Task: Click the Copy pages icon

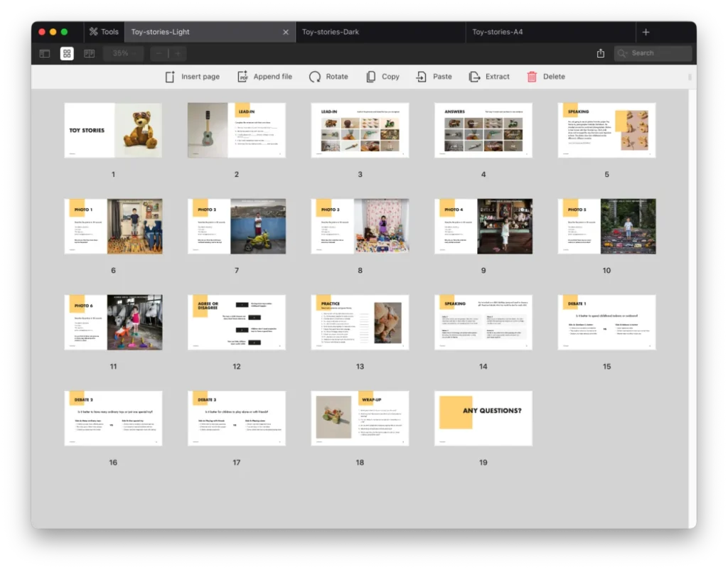Action: pyautogui.click(x=371, y=77)
